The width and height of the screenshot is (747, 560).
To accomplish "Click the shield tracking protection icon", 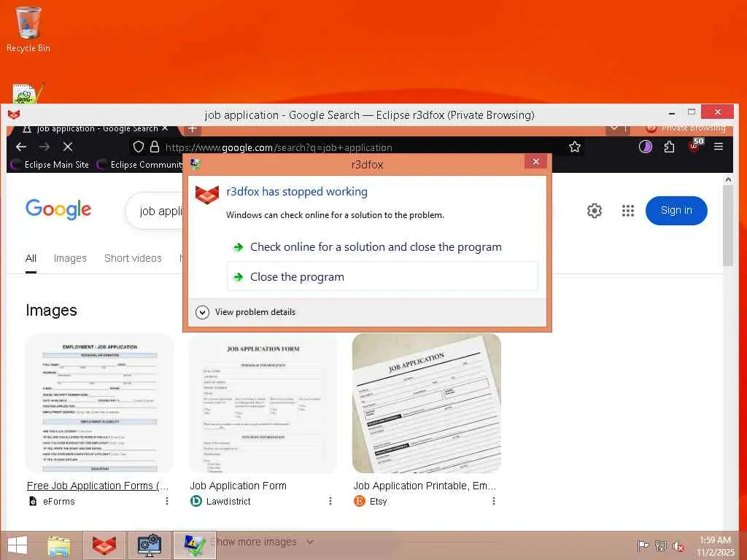I will coord(138,147).
